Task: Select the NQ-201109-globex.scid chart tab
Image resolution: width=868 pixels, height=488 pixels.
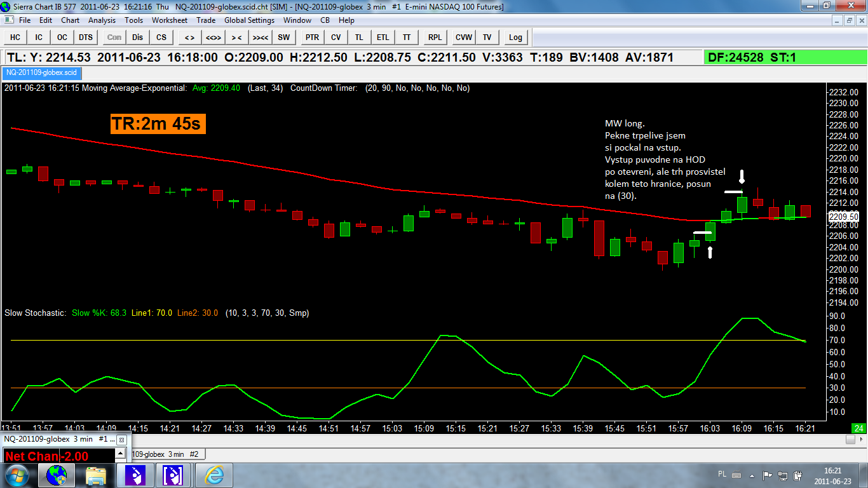Action: pos(41,72)
